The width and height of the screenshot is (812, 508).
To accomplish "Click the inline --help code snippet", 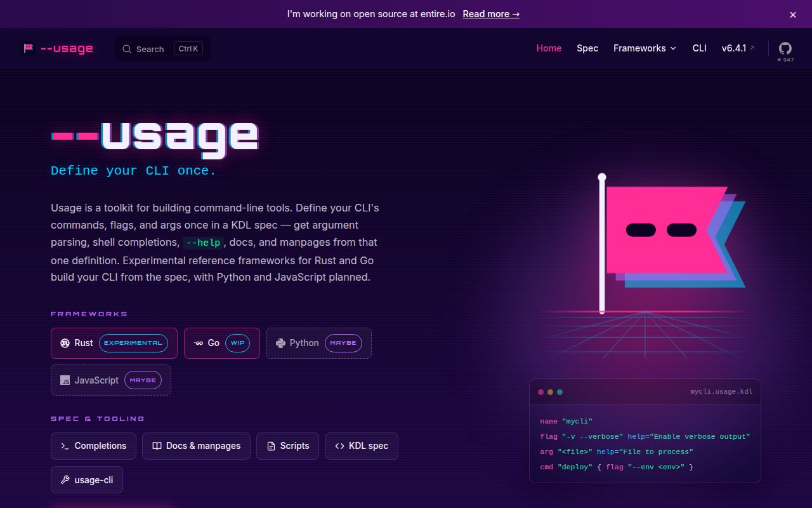I will [204, 243].
